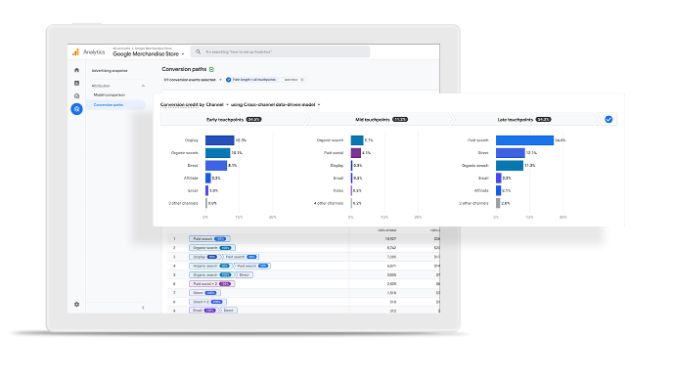The image size is (679, 391).
Task: Open the Explore icon in left rail
Action: (x=77, y=96)
